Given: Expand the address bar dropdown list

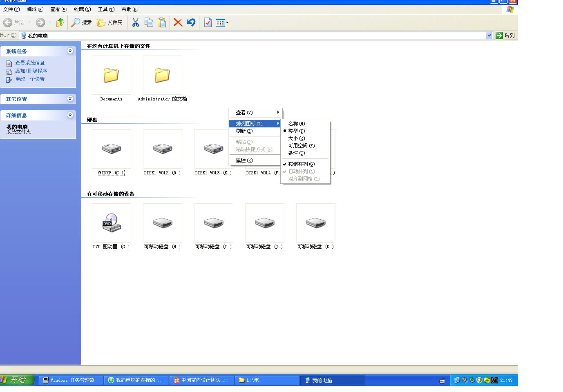Looking at the screenshot, I should click(489, 36).
